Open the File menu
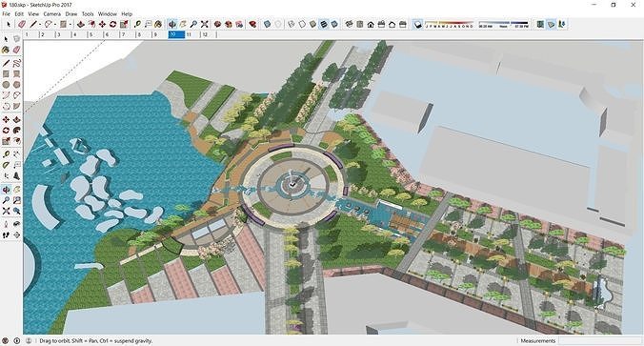This screenshot has width=644, height=346. (x=6, y=13)
